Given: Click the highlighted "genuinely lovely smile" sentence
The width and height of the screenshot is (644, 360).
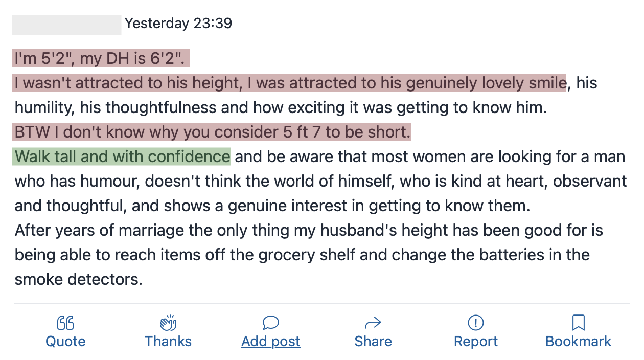Looking at the screenshot, I should click(289, 83).
